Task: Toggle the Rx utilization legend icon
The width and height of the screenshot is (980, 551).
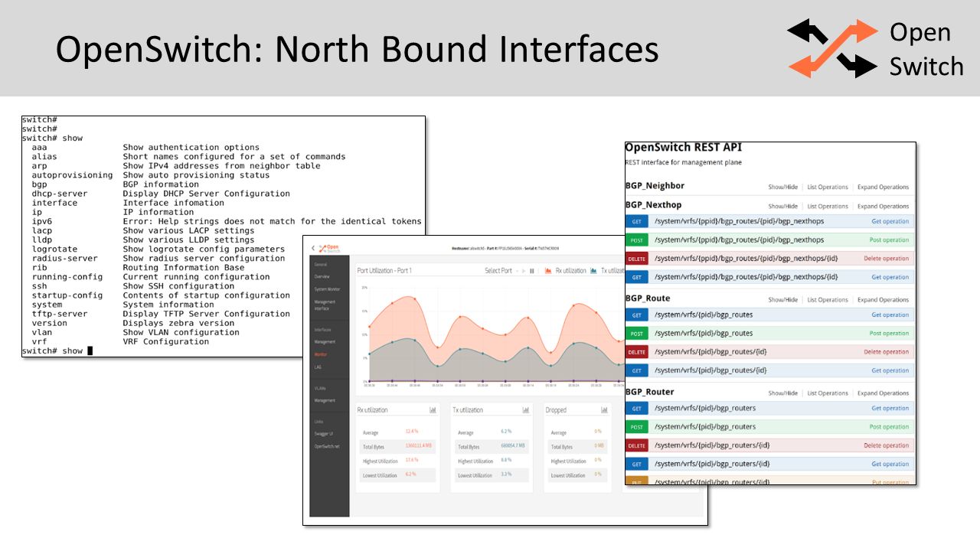Action: pyautogui.click(x=548, y=271)
